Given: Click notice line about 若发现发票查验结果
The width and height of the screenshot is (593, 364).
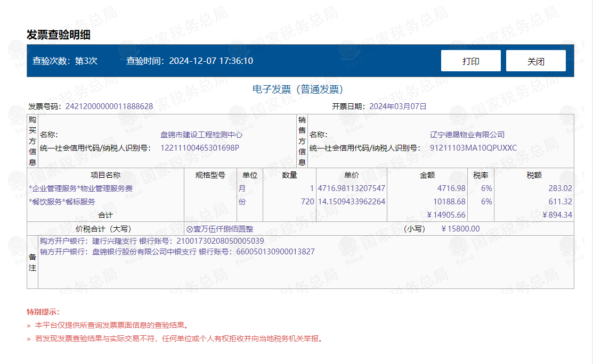Looking at the screenshot, I should coord(180,338).
